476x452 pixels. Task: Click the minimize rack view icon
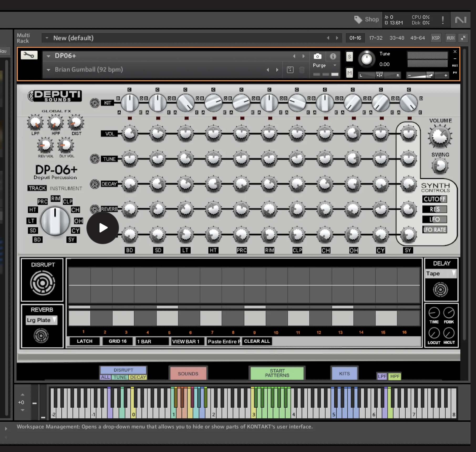coord(463,38)
